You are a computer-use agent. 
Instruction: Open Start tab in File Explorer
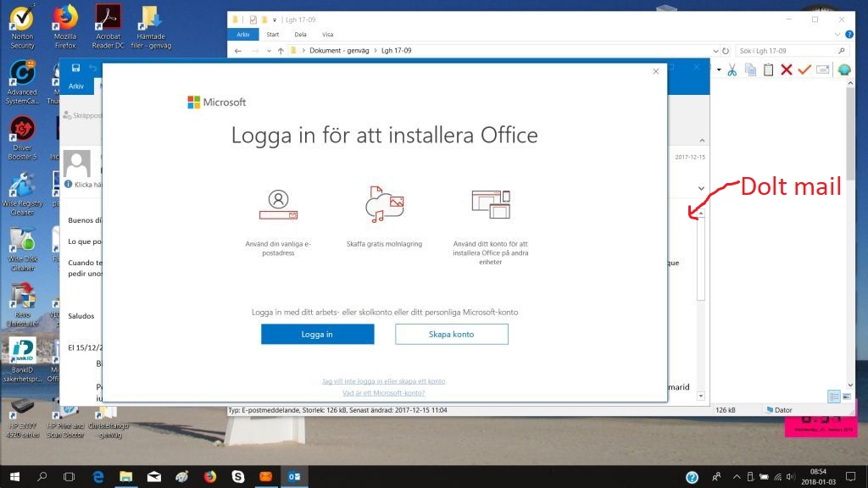(x=272, y=34)
